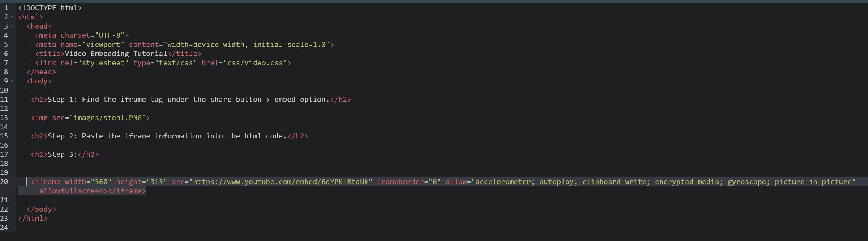Click the closing </body> tag
This screenshot has width=868, height=241.
(x=41, y=209)
